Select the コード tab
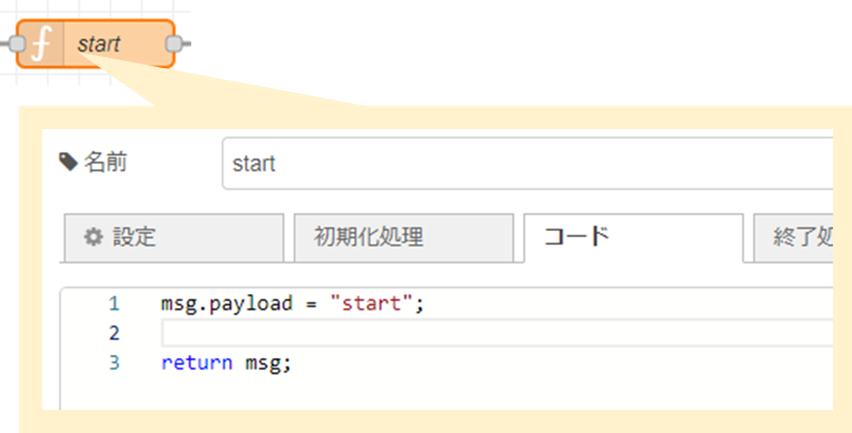Screen dimensions: 852x433 (x=634, y=237)
